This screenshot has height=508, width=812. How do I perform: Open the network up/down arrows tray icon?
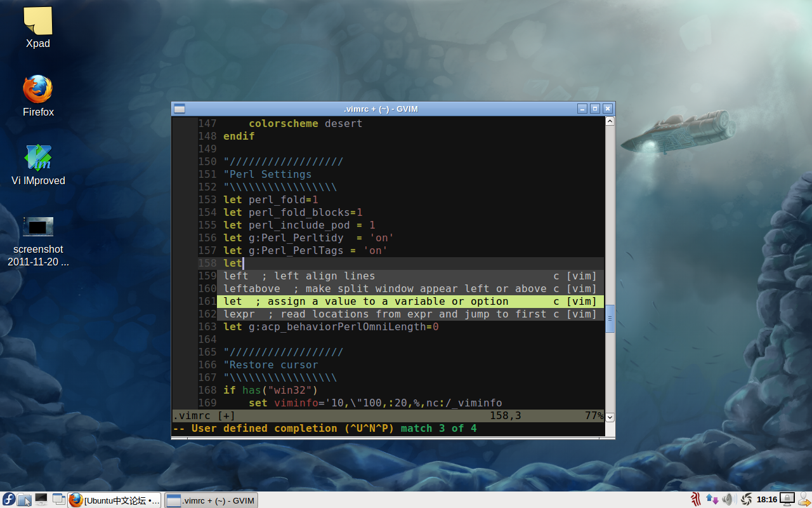click(712, 500)
